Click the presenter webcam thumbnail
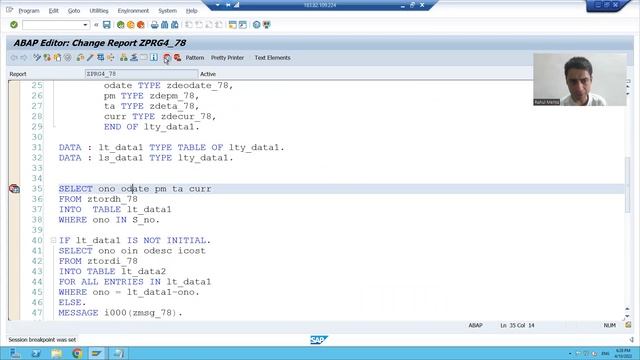The height and width of the screenshot is (360, 640). click(x=580, y=80)
